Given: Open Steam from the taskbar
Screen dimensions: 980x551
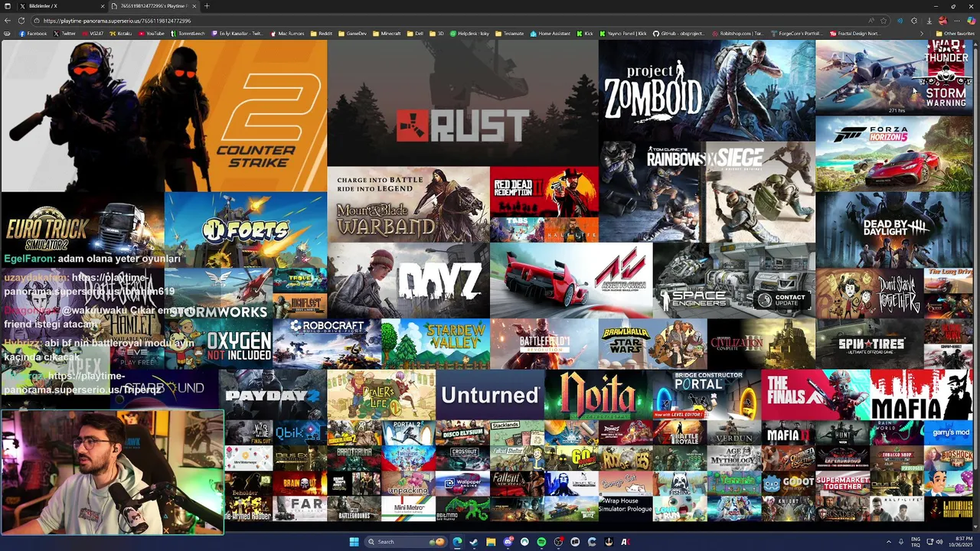Looking at the screenshot, I should click(x=474, y=542).
